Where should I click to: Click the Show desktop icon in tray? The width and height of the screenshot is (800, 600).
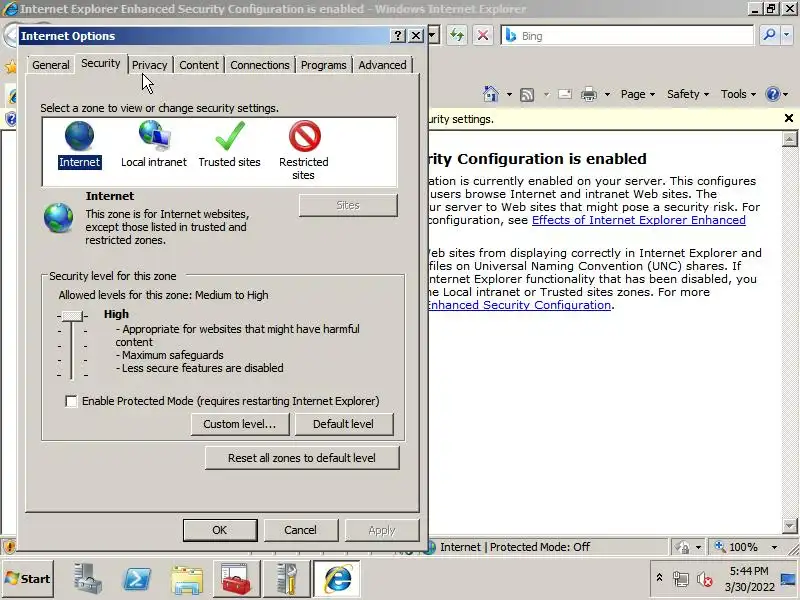coord(789,579)
